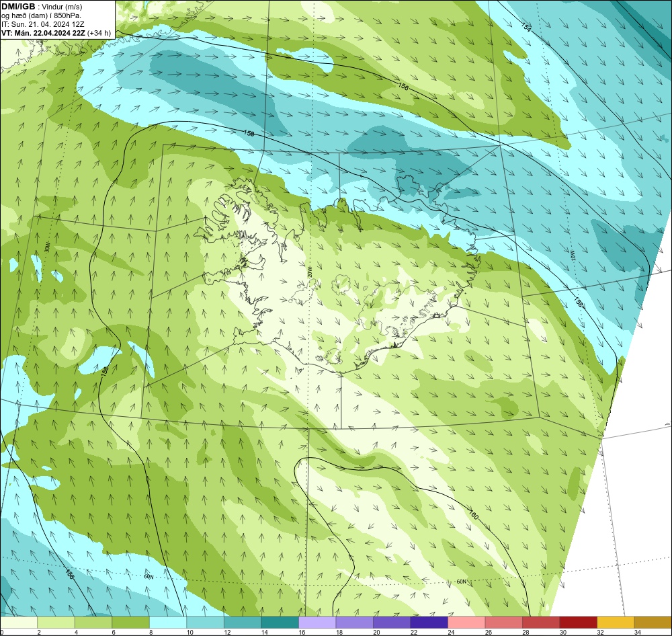Click the legend tick label "30"
This screenshot has height=636, width=672.
(562, 632)
